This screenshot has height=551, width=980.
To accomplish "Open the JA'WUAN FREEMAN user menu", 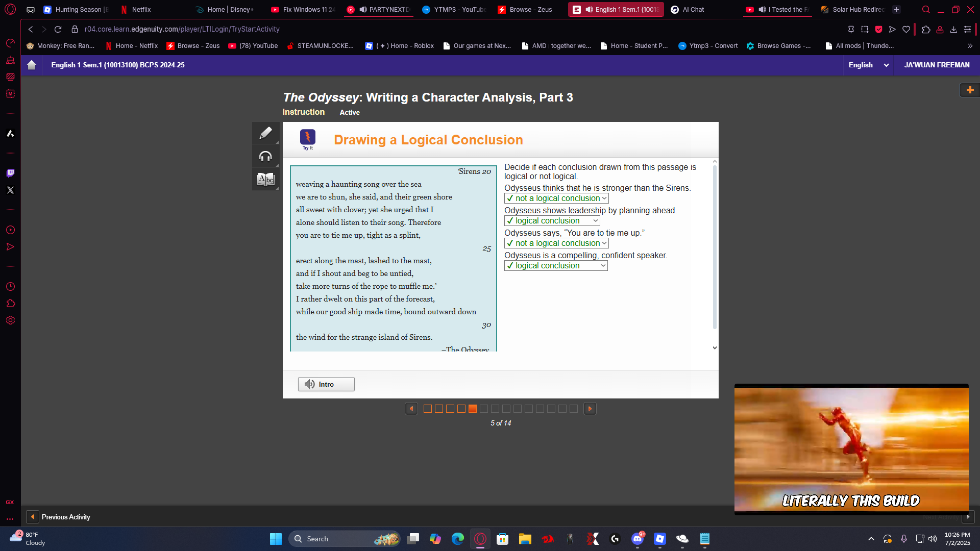I will coord(937,65).
